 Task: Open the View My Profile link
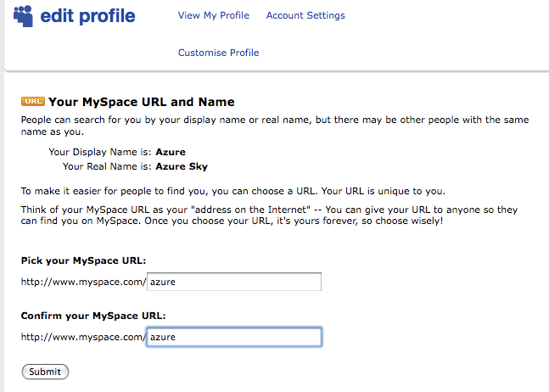click(x=214, y=15)
